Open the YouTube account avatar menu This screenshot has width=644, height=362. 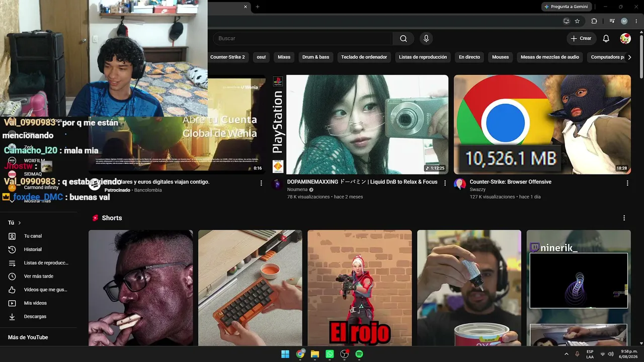tap(625, 38)
